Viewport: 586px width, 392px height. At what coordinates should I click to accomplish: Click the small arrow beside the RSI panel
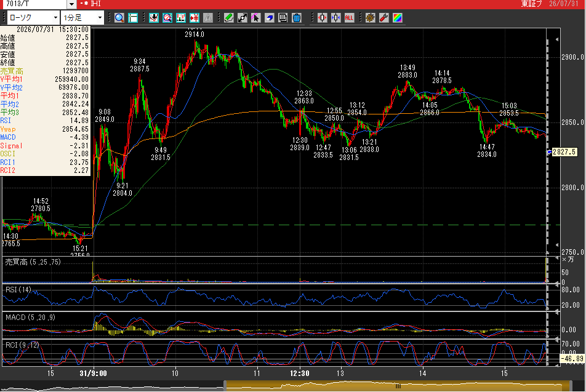click(x=557, y=285)
